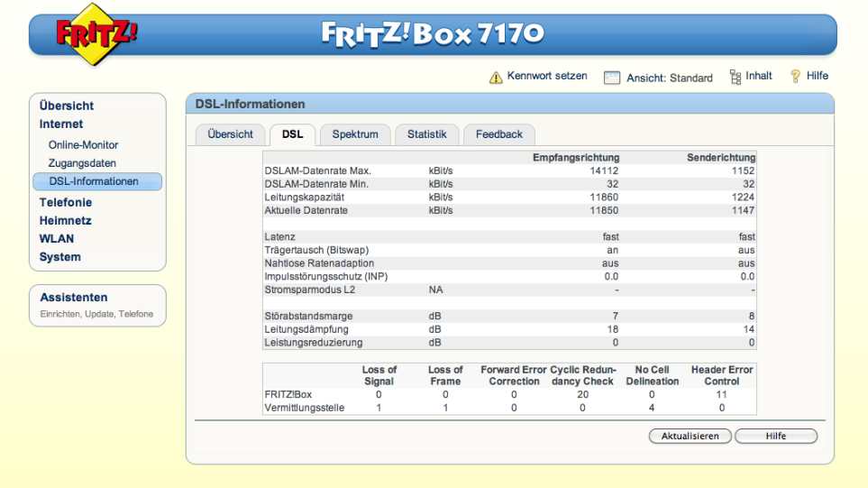The image size is (868, 488).
Task: Click the value 1147
Action: 743,211
